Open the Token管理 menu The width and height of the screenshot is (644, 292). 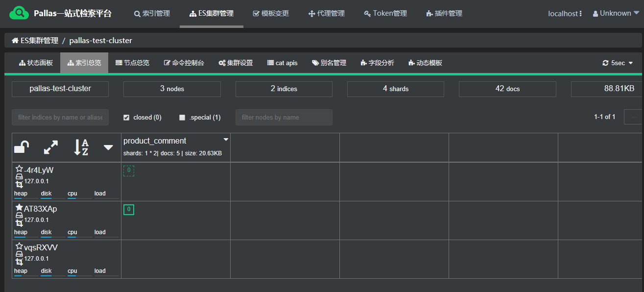[x=385, y=13]
